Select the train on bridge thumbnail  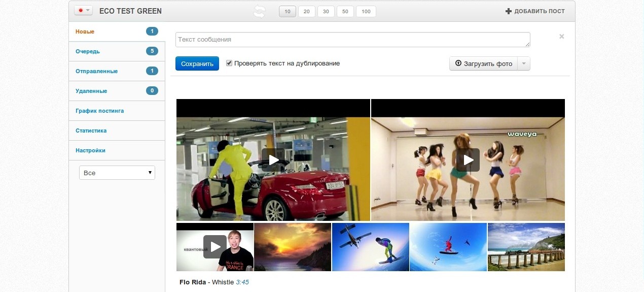(x=526, y=247)
